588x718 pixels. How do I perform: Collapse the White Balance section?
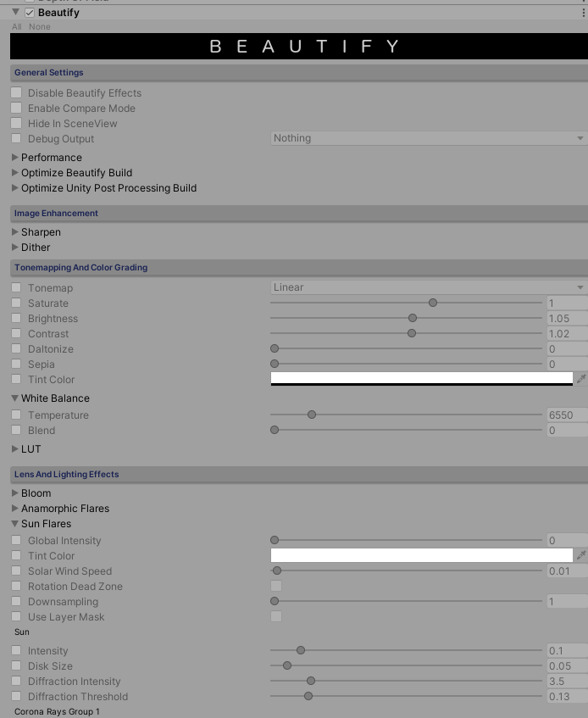pyautogui.click(x=14, y=398)
